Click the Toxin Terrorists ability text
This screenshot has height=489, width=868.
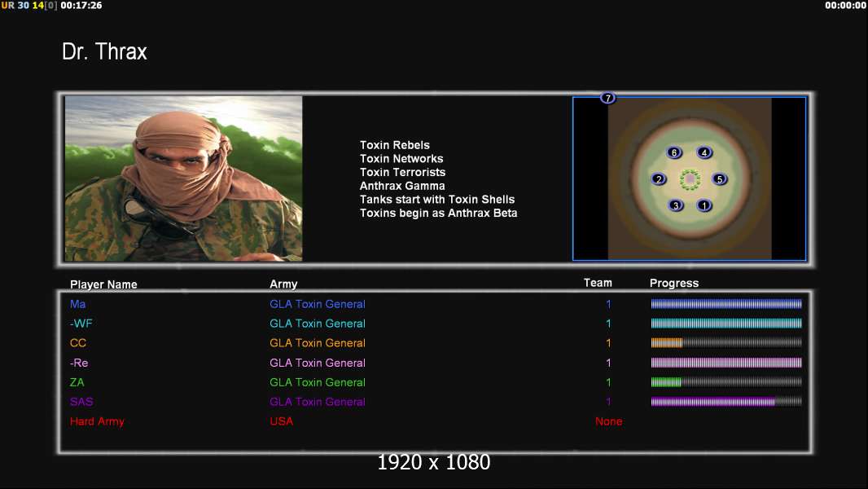click(402, 172)
